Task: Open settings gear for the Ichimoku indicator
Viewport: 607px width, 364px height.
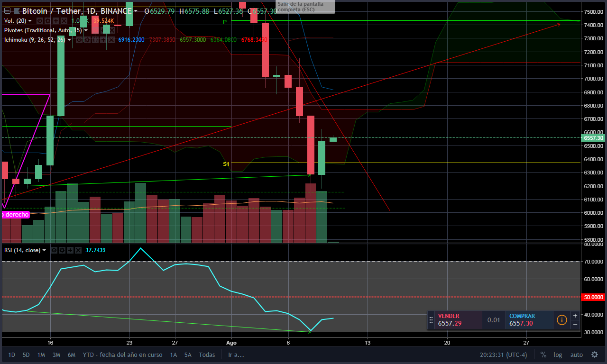Action: tap(88, 40)
